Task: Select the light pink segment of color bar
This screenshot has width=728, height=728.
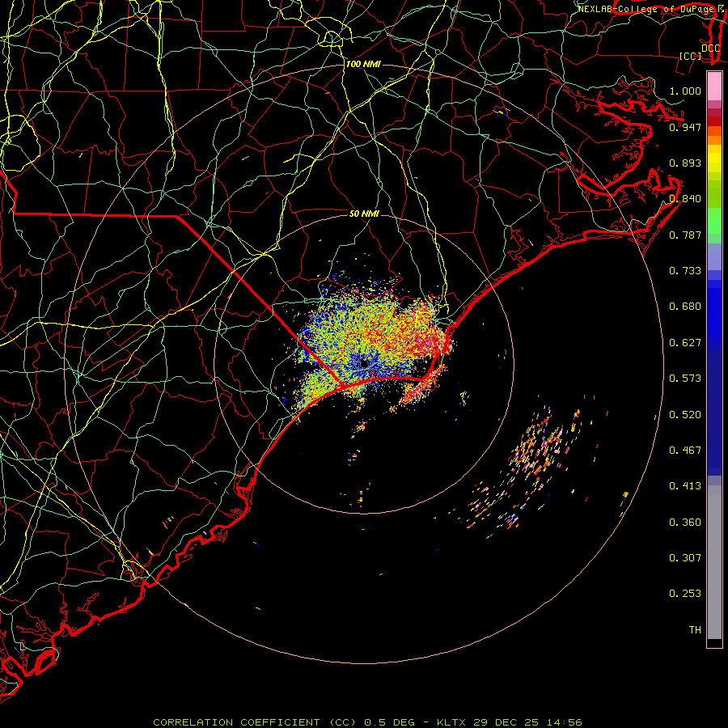Action: pyautogui.click(x=714, y=87)
